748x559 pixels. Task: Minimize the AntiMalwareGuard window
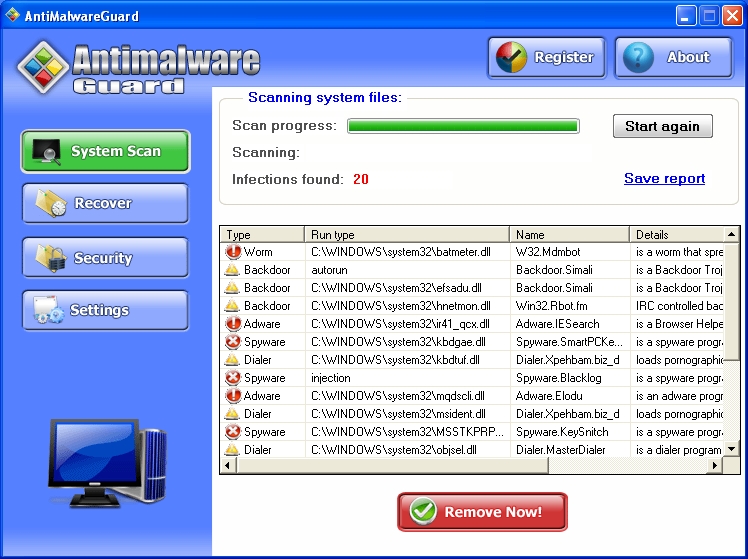[686, 16]
